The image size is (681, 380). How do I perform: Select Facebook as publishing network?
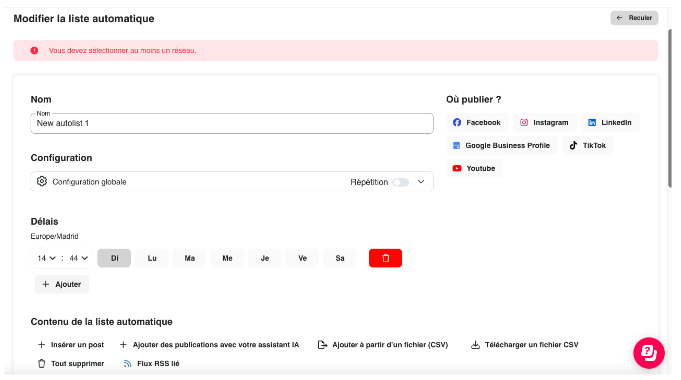477,122
